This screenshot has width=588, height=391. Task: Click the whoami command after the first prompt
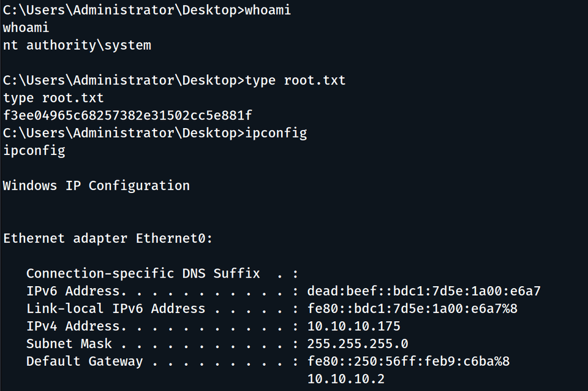click(268, 12)
